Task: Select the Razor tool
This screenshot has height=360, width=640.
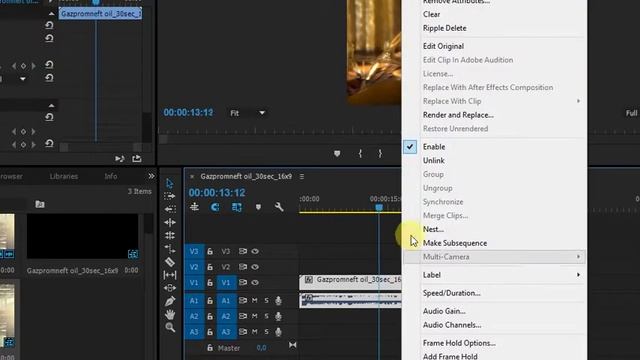Action: 170,262
